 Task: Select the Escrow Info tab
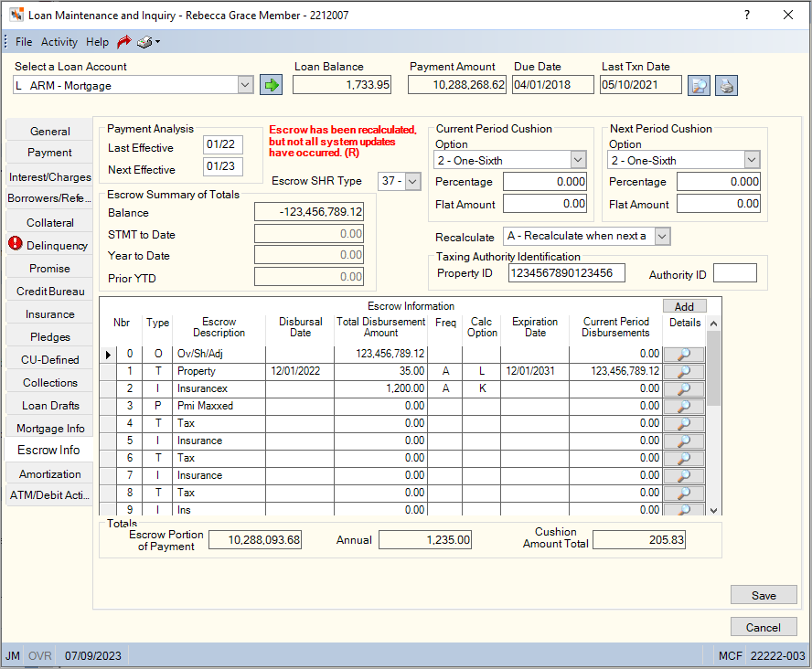pyautogui.click(x=48, y=451)
